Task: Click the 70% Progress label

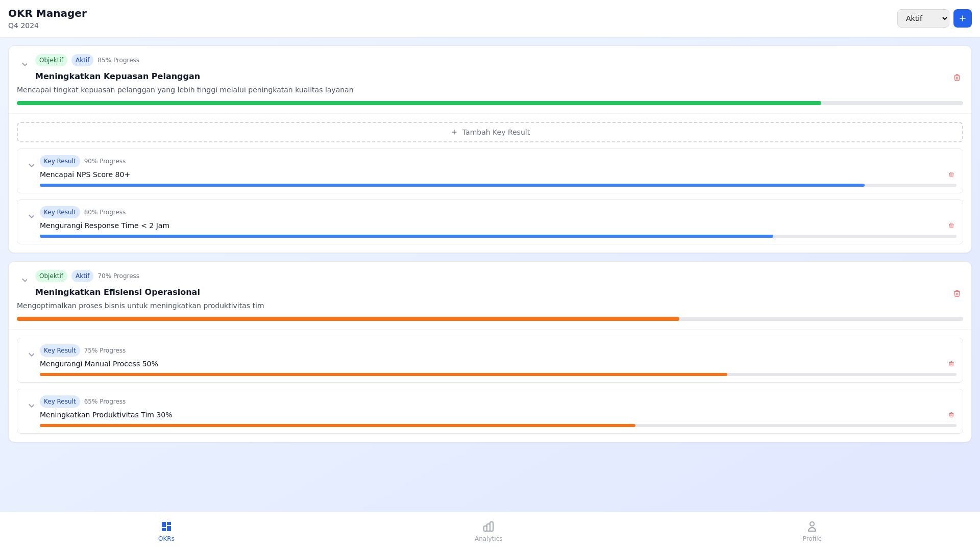Action: pyautogui.click(x=118, y=276)
